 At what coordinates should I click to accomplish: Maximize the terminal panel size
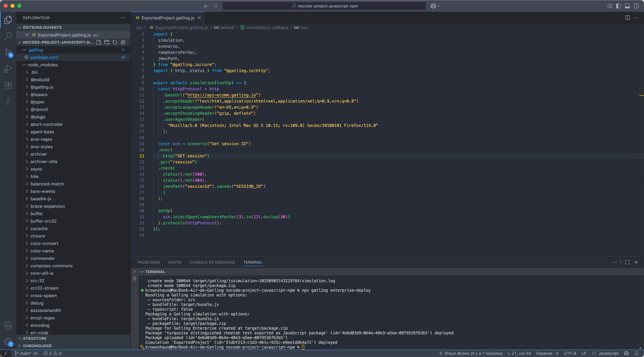click(x=627, y=262)
